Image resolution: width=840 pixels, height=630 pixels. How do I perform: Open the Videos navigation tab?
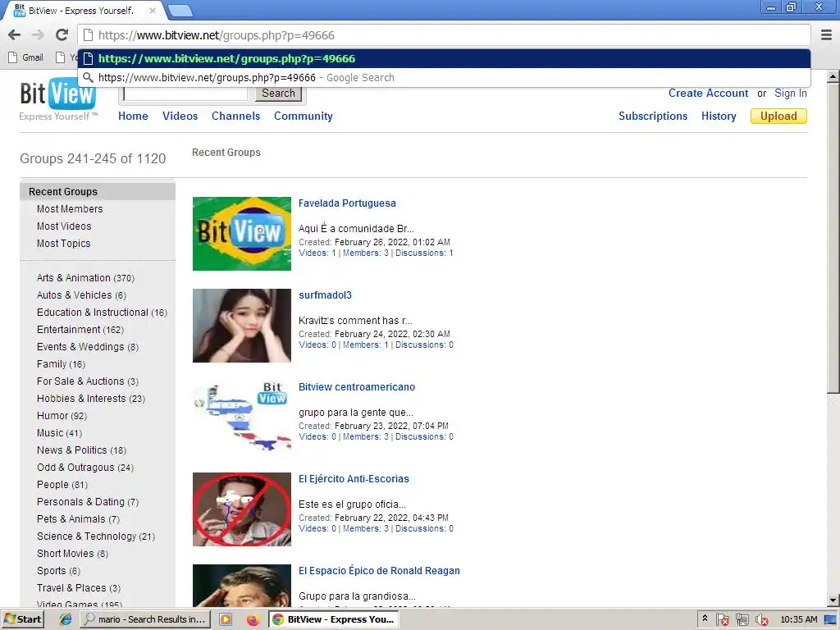[180, 116]
